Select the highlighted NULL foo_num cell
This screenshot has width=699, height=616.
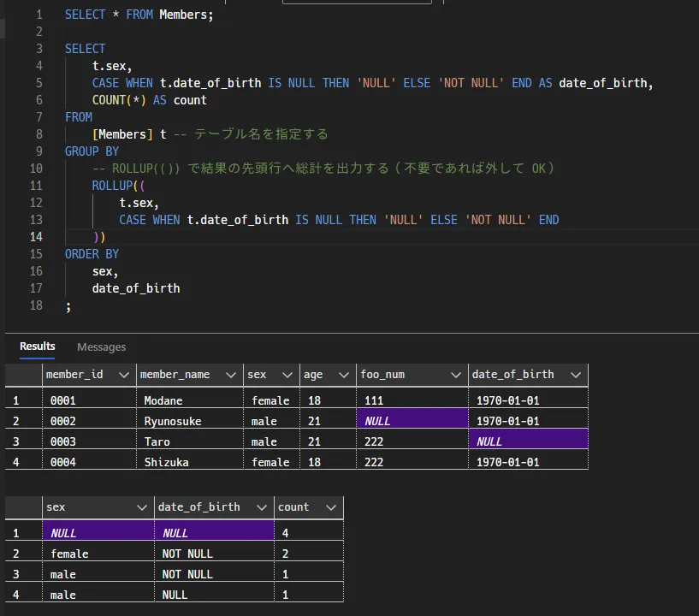click(412, 421)
